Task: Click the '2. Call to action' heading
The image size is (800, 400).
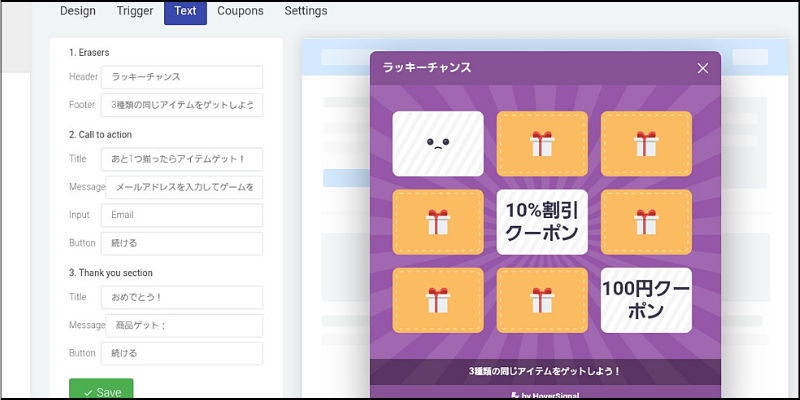Action: [x=101, y=135]
